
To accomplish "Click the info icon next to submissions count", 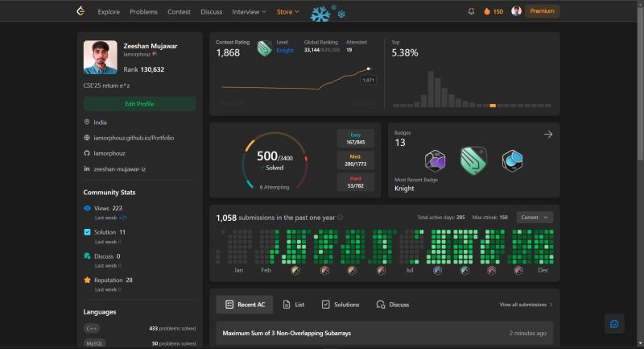I will [x=340, y=218].
